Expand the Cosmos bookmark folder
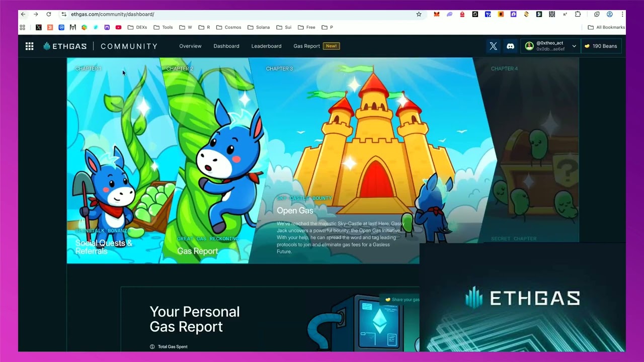 (x=228, y=27)
